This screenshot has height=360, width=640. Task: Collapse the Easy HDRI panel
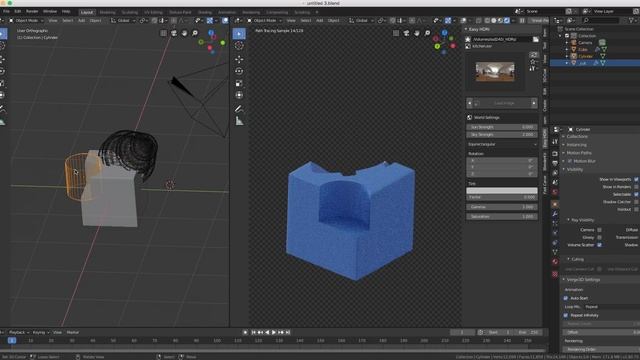click(466, 29)
